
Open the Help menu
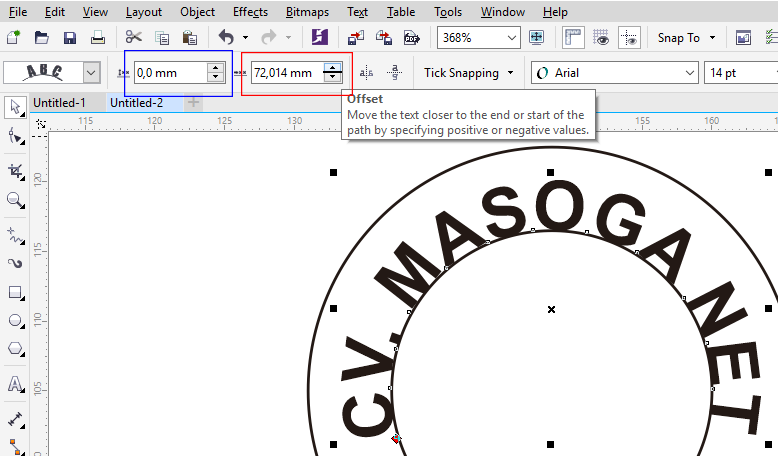coord(555,12)
